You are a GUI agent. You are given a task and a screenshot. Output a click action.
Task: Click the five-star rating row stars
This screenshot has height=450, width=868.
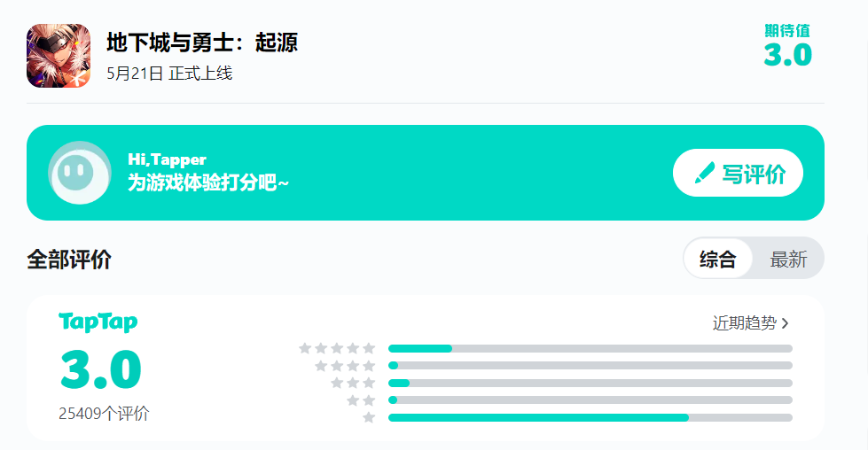click(x=337, y=349)
